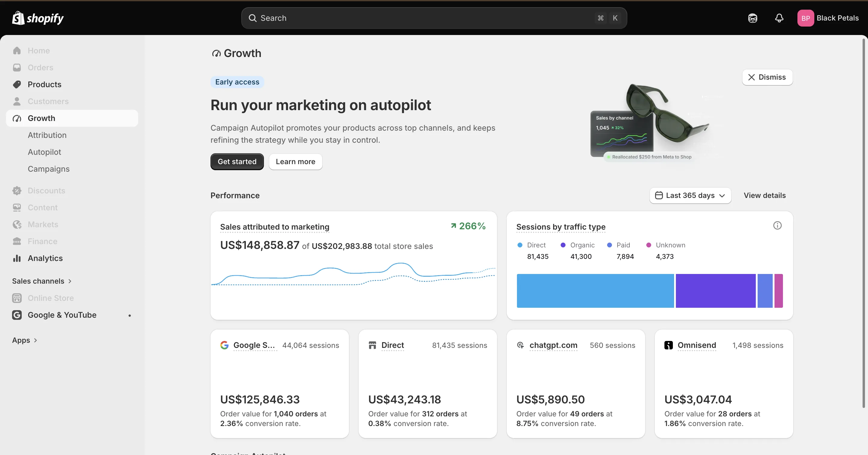The image size is (868, 455).
Task: Click the Analytics bar chart icon
Action: 17,258
